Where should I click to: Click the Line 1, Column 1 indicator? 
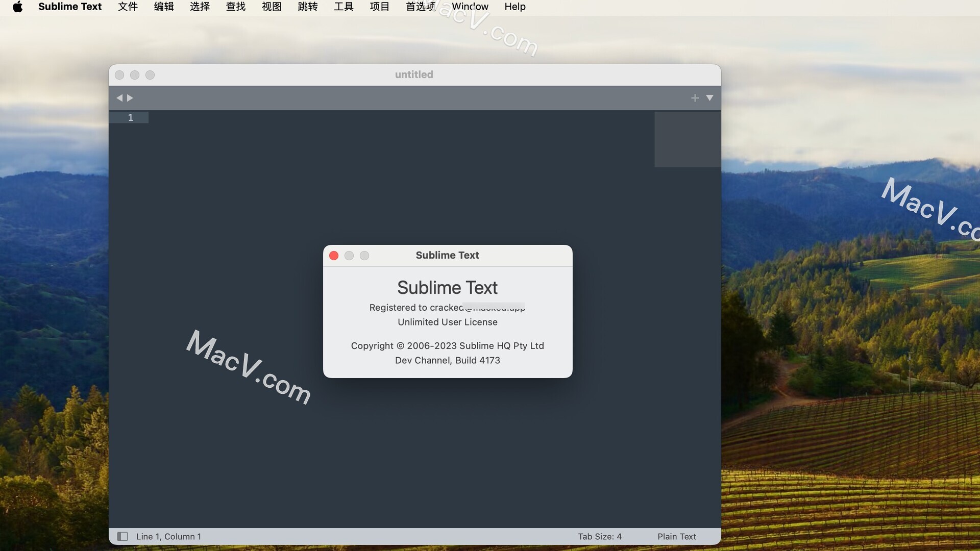tap(168, 536)
